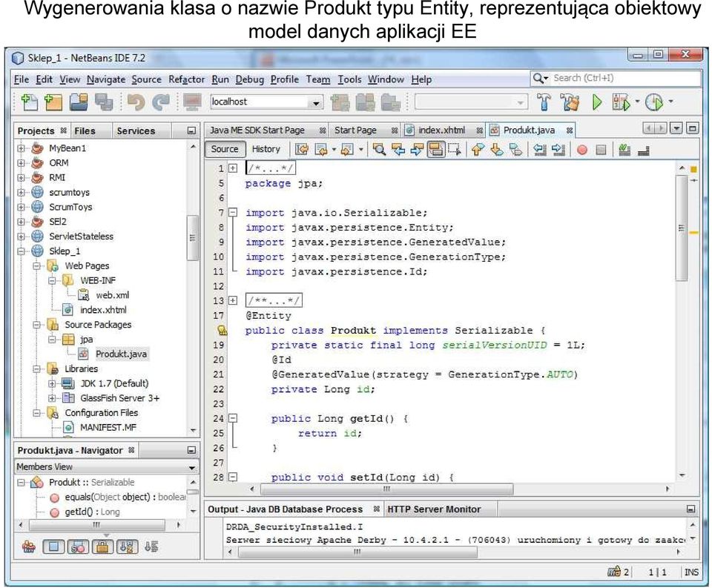Image resolution: width=712 pixels, height=588 pixels.
Task: Shift line right in editor toolbar
Action: pyautogui.click(x=558, y=149)
